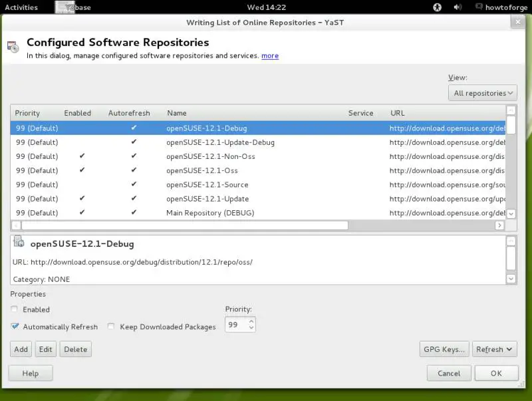
Task: Click the Cancel button
Action: pos(449,373)
